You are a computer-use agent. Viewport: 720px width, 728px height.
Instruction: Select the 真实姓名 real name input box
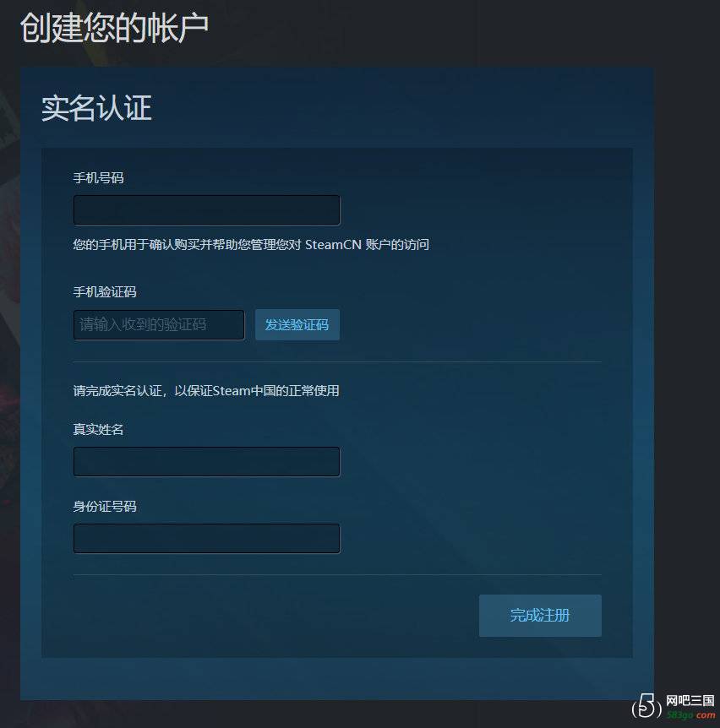[207, 461]
